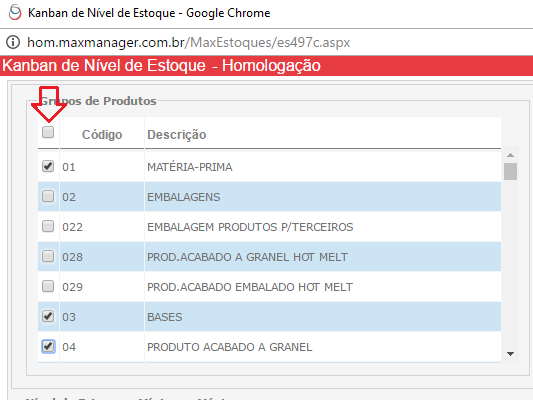Uncheck the 01 MATÉRIA-PRIMA checkbox

(48, 166)
